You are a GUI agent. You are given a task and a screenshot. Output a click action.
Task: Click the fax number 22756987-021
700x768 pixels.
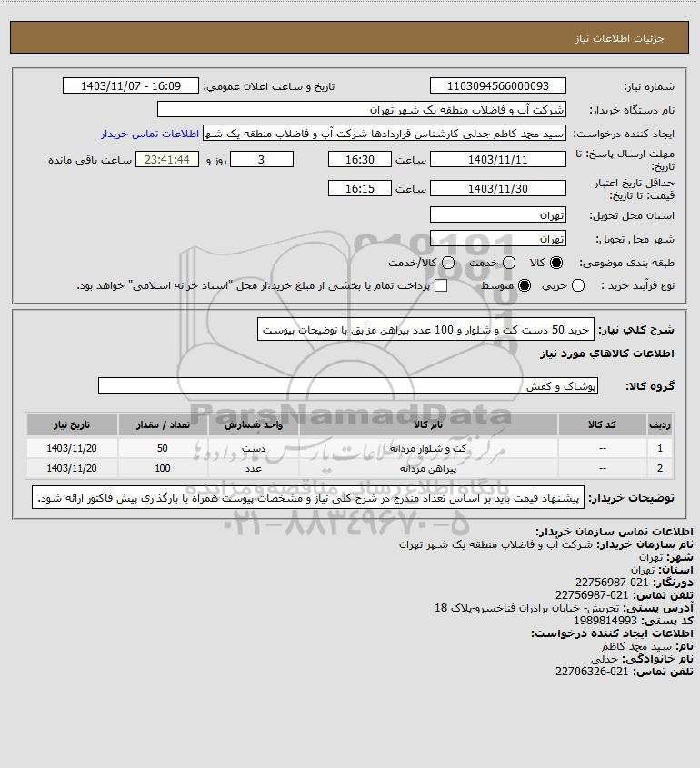tap(612, 583)
